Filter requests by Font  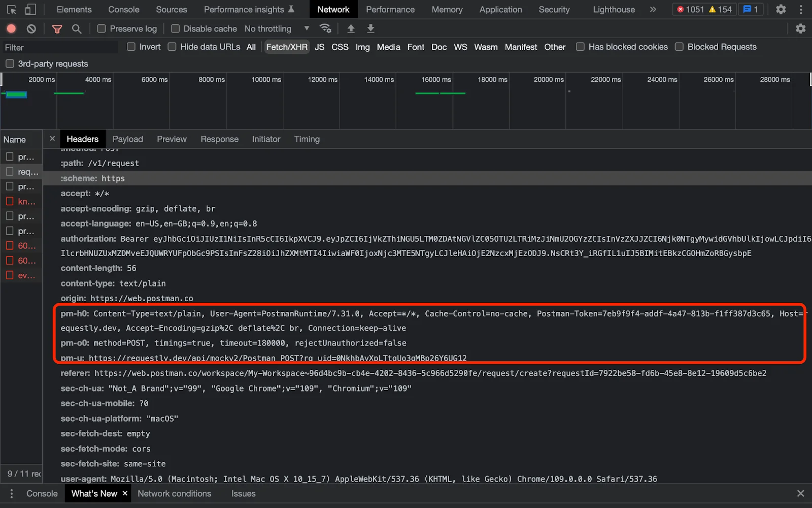pyautogui.click(x=416, y=47)
